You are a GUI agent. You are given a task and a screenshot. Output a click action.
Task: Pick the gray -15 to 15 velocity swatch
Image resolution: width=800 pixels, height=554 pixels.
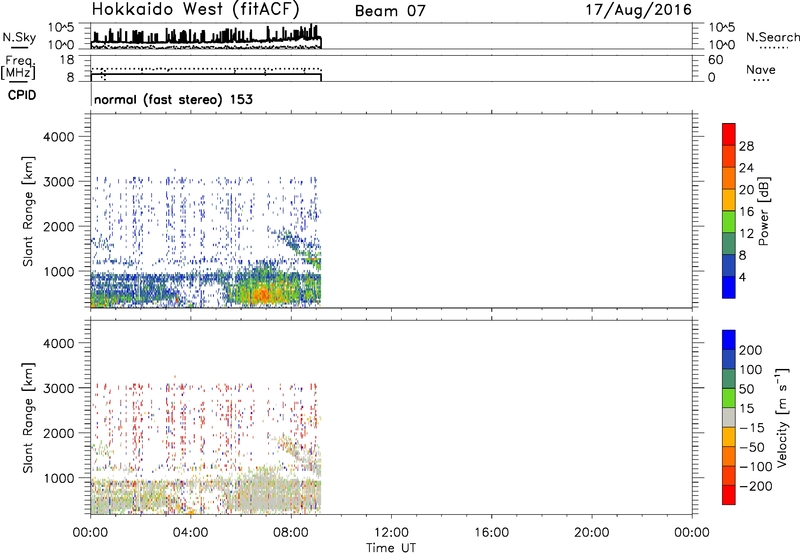click(x=729, y=418)
